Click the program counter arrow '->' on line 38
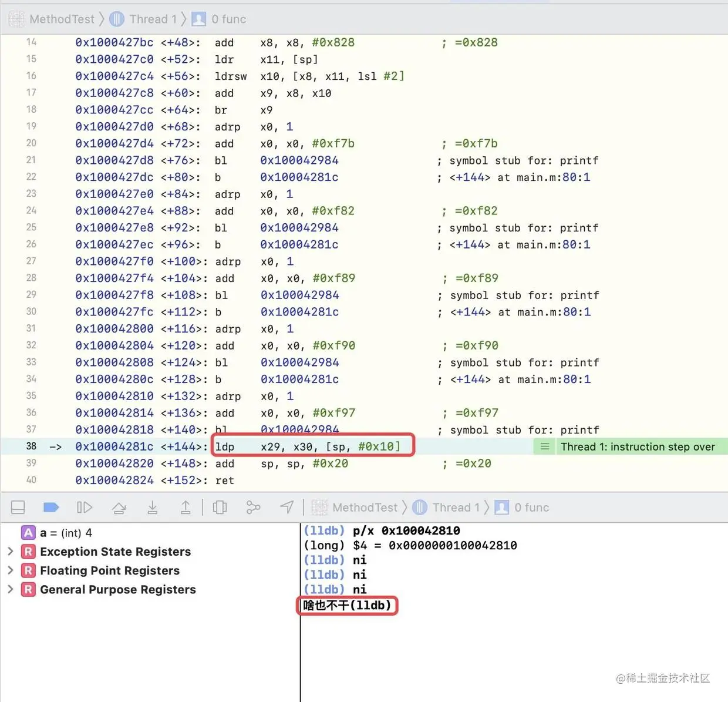This screenshot has width=728, height=702. point(55,447)
